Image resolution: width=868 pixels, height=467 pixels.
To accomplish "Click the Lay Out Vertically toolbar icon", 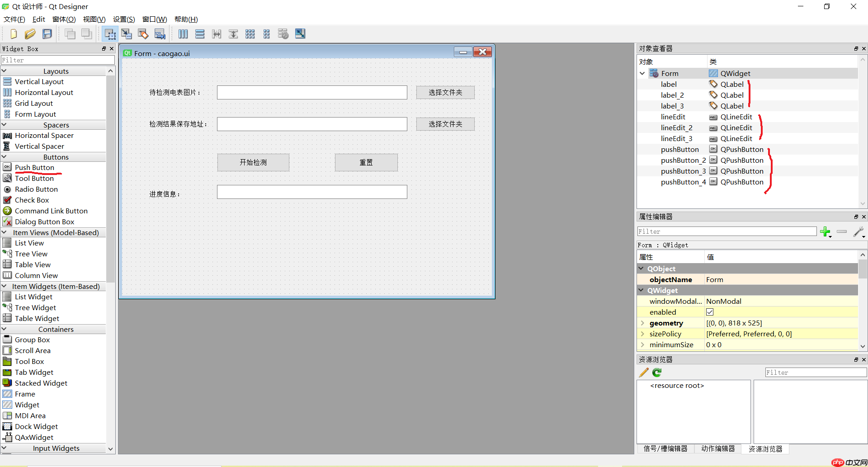I will 200,33.
